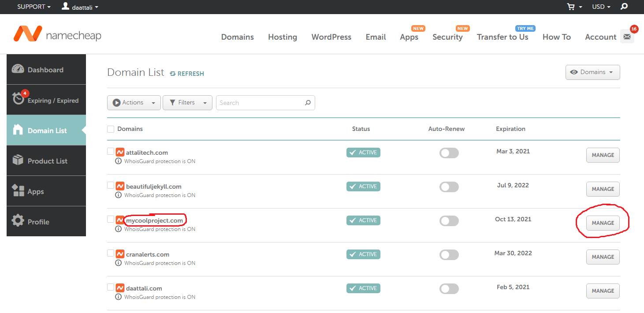Go to the Hosting menu item
Image resolution: width=644 pixels, height=313 pixels.
282,37
